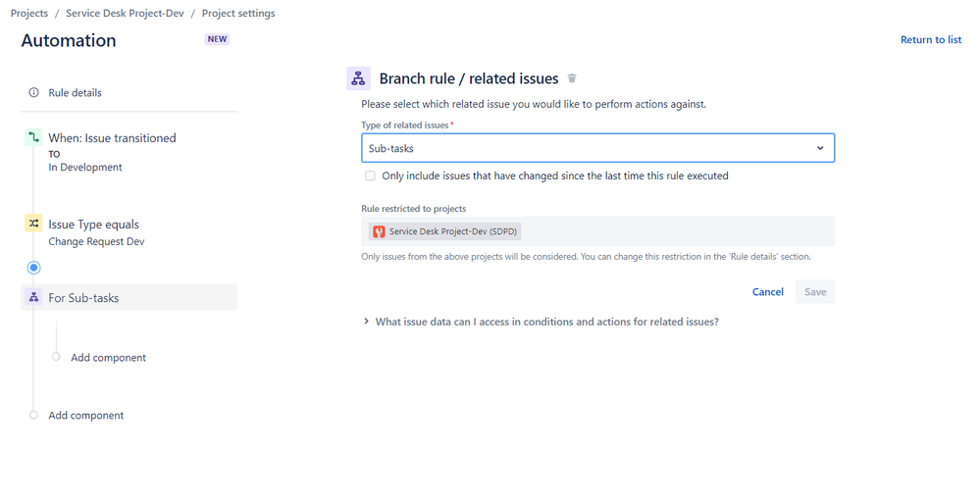Expand What issue data can I access section
Screen dimensions: 980x504
click(x=541, y=322)
